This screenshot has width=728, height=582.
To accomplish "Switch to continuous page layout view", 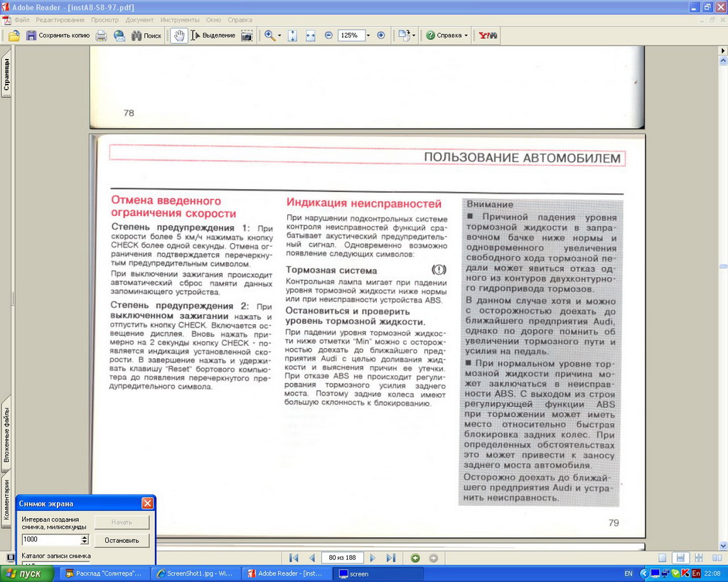I will click(x=680, y=558).
